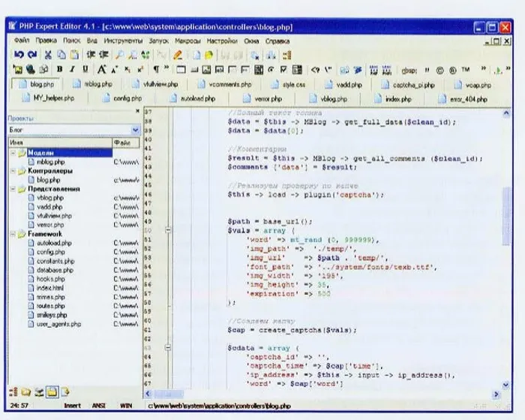Switch to the mblog.php tab
The height and width of the screenshot is (420, 525).
93,84
